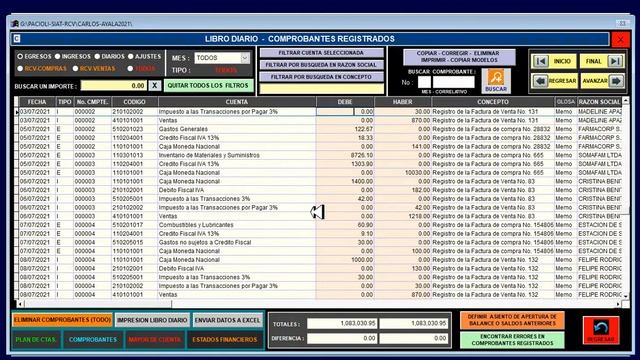Click the vertical scrollbar up arrow
The width and height of the screenshot is (640, 360).
click(x=625, y=100)
